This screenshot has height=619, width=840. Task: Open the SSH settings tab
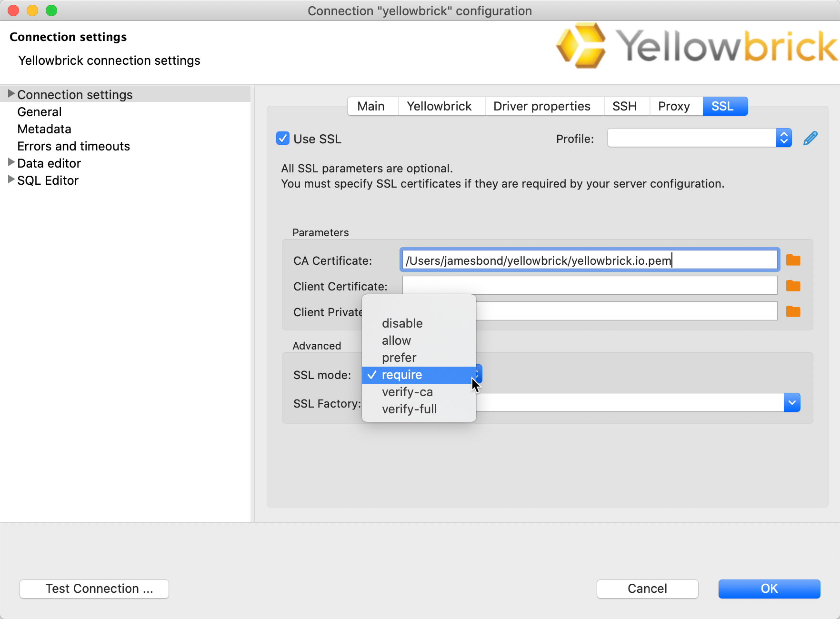(x=625, y=106)
